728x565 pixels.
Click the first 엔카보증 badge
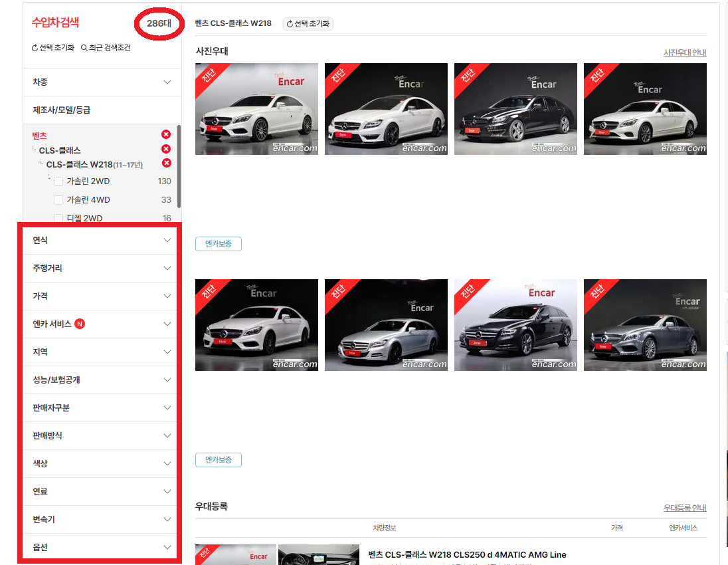pos(219,244)
